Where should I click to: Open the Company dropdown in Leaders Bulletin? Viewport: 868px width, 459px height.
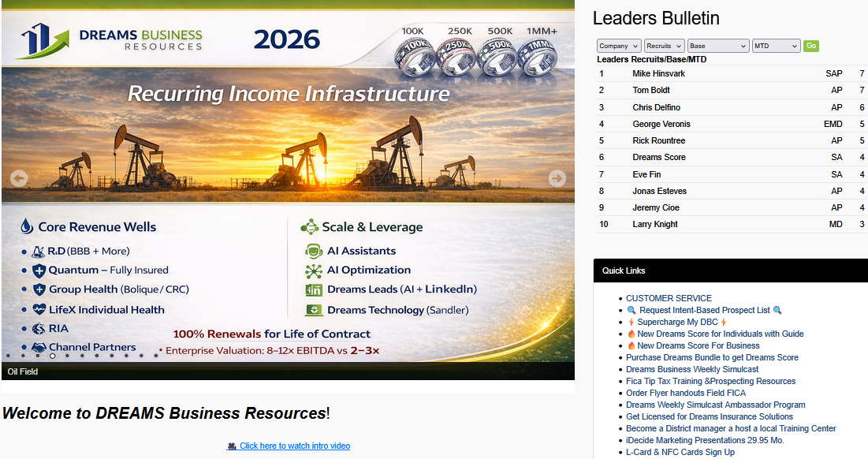tap(619, 46)
